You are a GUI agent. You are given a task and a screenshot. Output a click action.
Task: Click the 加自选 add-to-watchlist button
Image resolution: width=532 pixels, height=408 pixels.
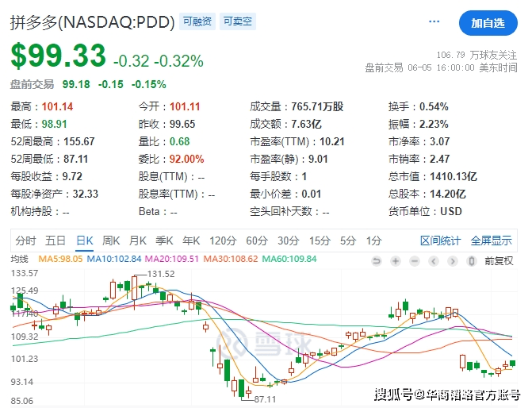pyautogui.click(x=488, y=23)
